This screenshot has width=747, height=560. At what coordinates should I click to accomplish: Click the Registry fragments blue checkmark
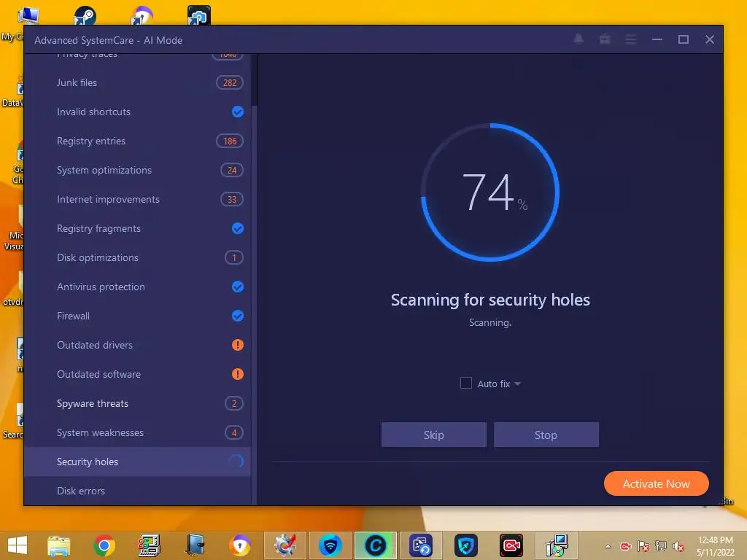tap(237, 228)
